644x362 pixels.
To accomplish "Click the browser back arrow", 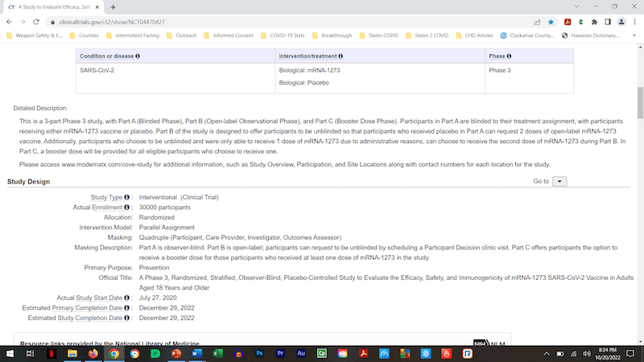I will click(9, 22).
